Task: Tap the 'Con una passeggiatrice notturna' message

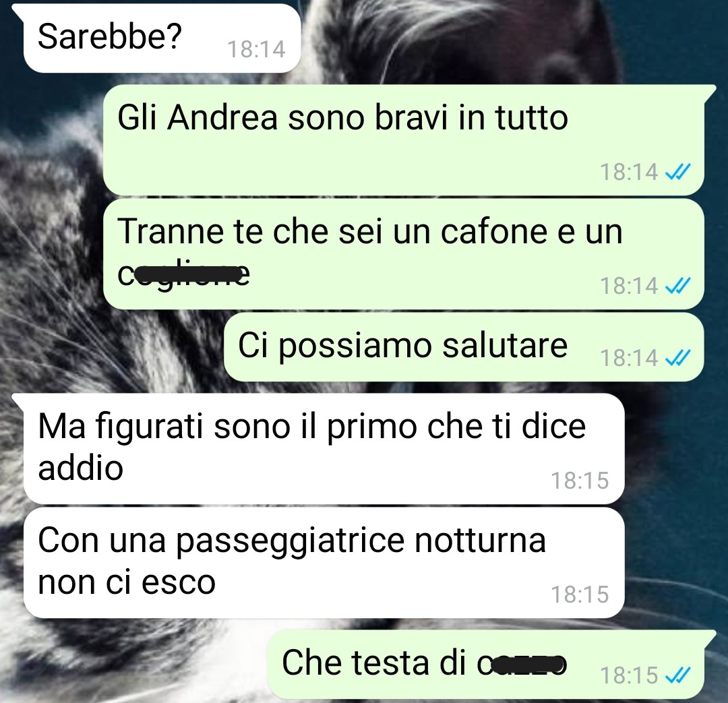Action: tap(323, 562)
